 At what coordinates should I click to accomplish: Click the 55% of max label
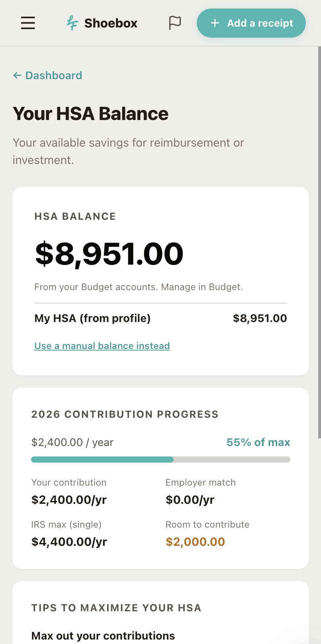click(258, 442)
